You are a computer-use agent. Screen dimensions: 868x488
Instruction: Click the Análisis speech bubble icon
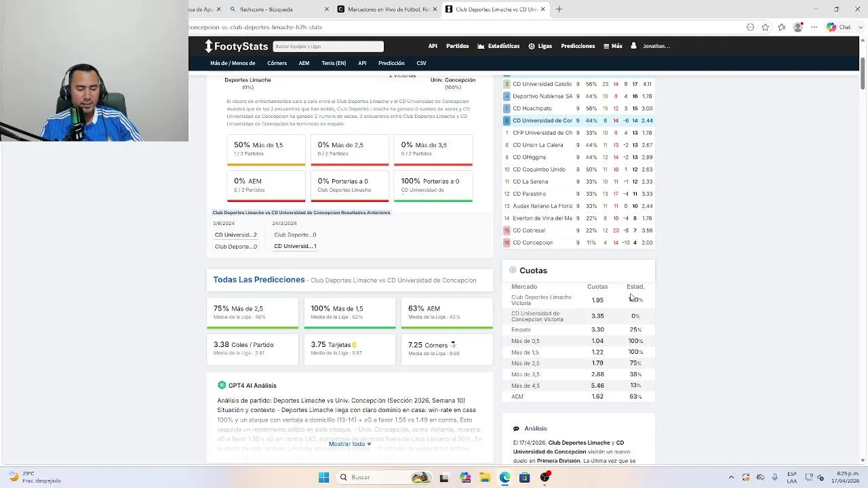point(516,429)
